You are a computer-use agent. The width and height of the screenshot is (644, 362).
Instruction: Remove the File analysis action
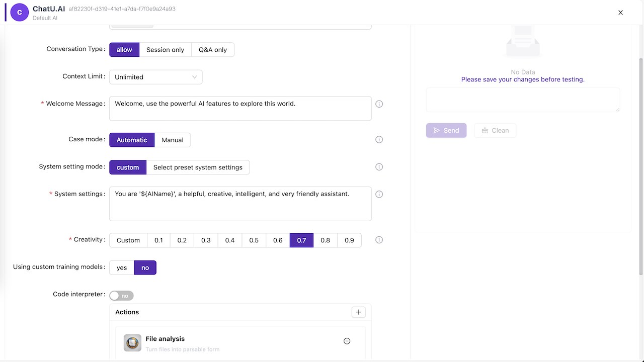click(347, 341)
